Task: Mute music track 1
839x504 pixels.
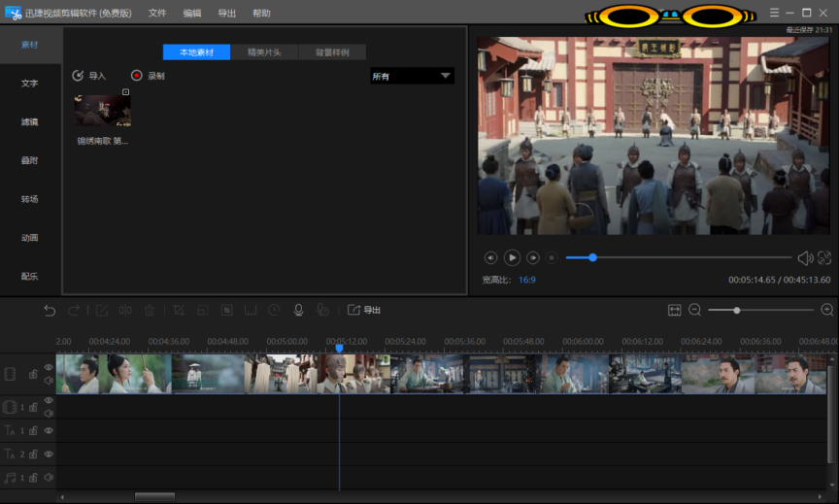Action: (49, 477)
